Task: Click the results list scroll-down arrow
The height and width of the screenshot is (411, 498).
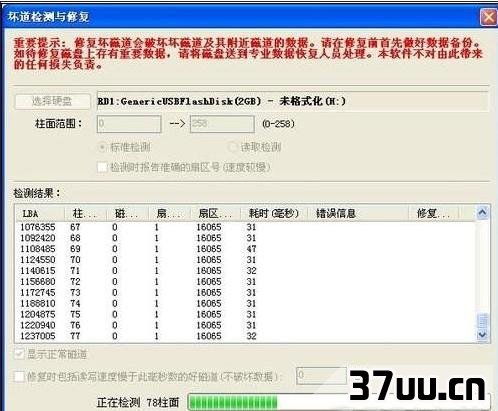Action: (482, 334)
